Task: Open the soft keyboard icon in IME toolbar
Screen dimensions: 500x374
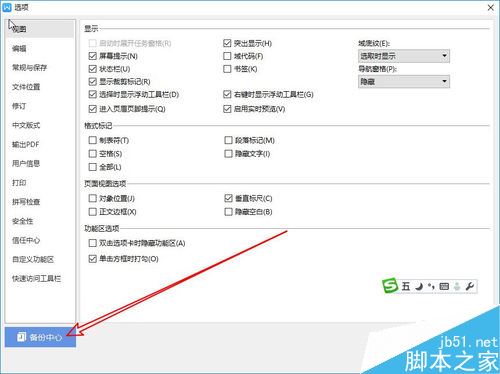Action: (x=444, y=286)
